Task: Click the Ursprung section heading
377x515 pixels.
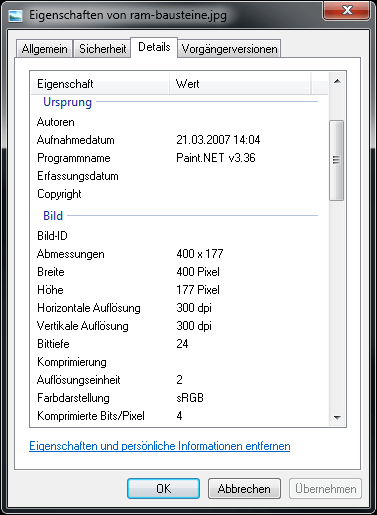Action: pos(67,102)
